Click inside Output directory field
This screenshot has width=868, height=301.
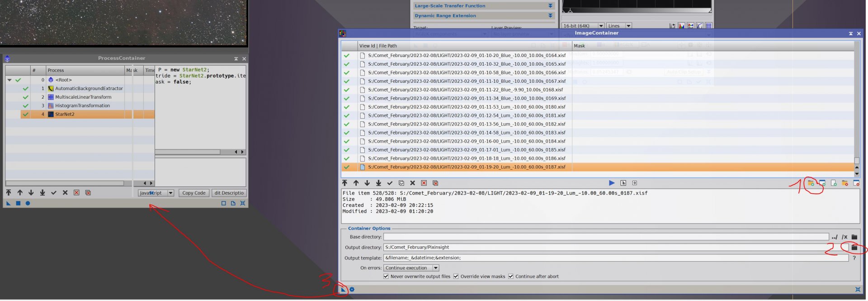[616, 247]
